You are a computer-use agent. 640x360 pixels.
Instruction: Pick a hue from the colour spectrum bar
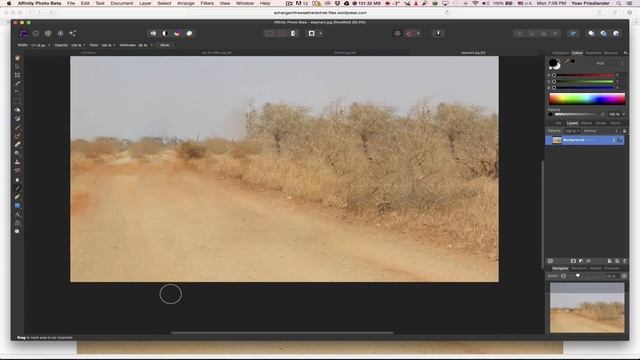pyautogui.click(x=587, y=99)
